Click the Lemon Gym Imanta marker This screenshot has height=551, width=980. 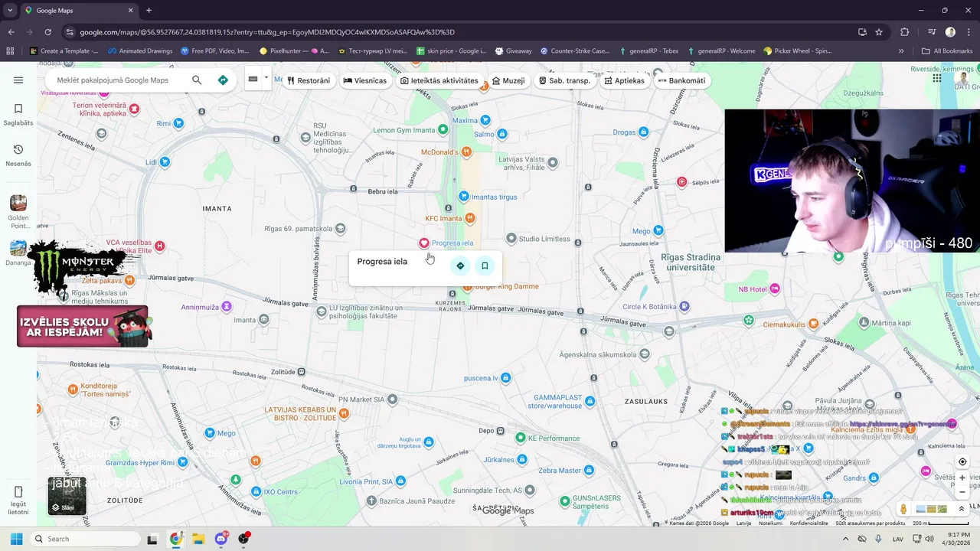tap(443, 129)
